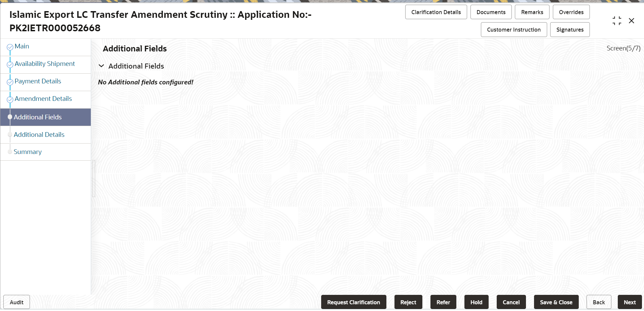Click the step circle next to Summary

click(x=10, y=152)
